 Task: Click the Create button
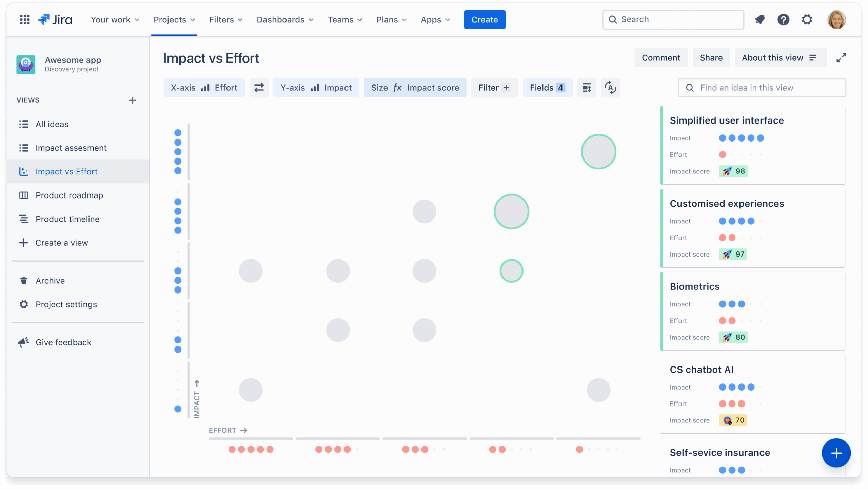point(485,19)
